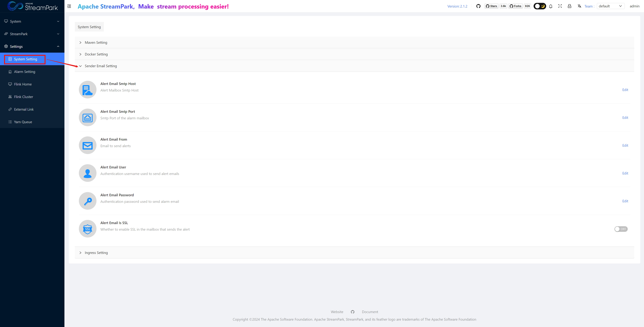Edit the Alert Email Smtp Host
Image resolution: width=644 pixels, height=327 pixels.
625,90
